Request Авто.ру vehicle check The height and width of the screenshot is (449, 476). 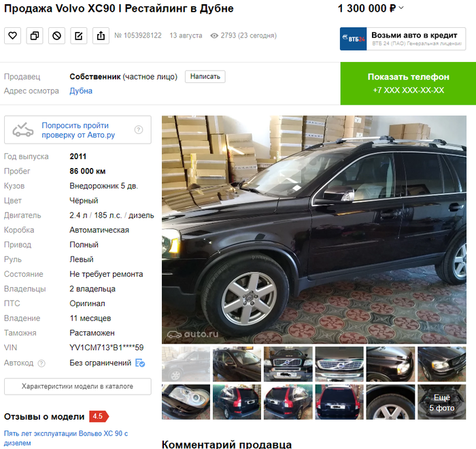(x=78, y=130)
